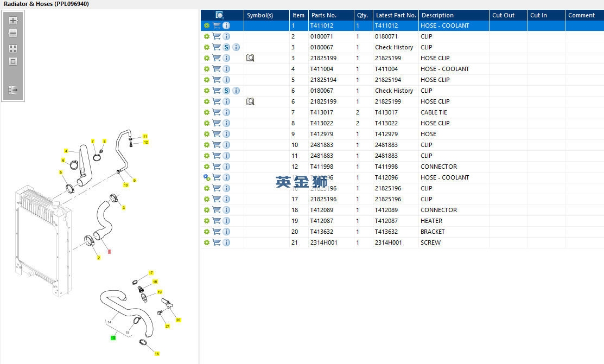
Task: Select latest part number T412096
Action: (386, 177)
